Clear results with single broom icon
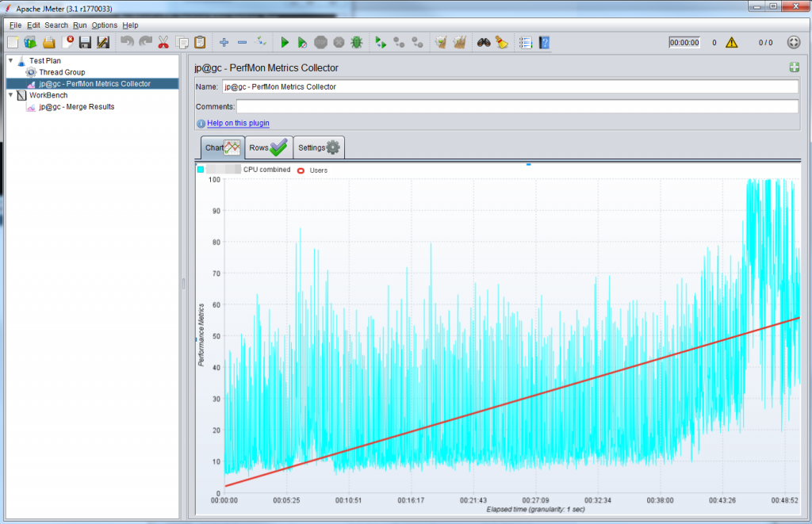The image size is (812, 524). coord(441,43)
